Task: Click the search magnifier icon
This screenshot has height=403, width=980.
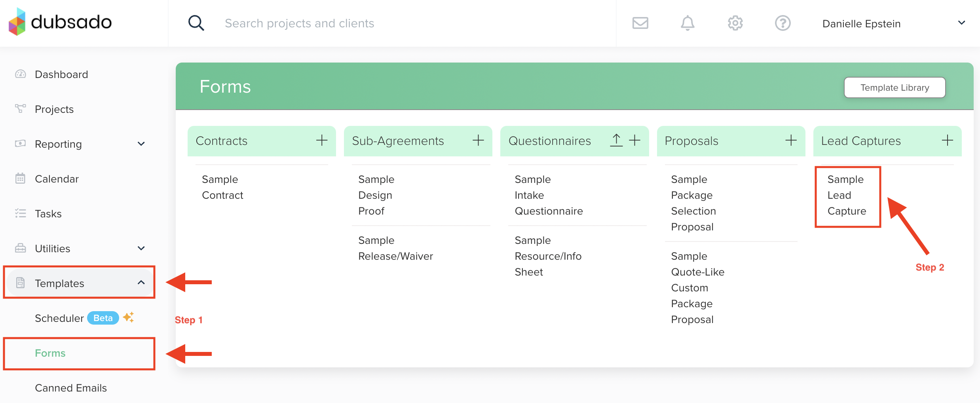Action: pos(196,23)
